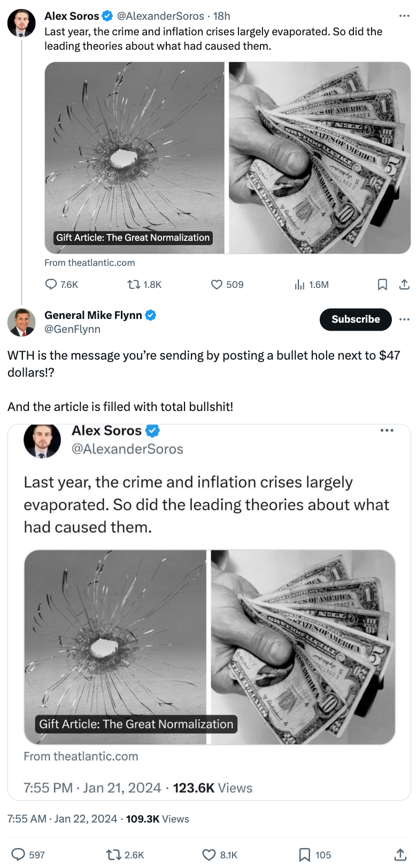Open more options on the quoted tweet
417x868 pixels.
tap(387, 431)
